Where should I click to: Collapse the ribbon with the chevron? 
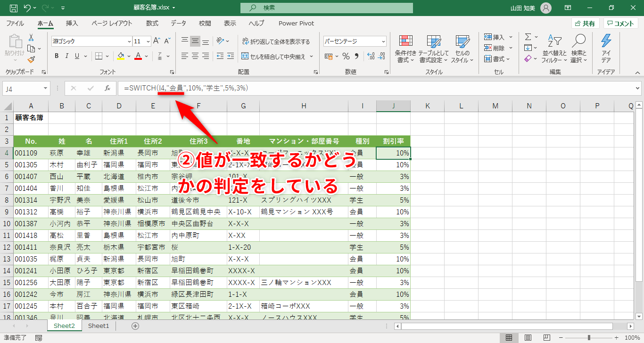coord(637,72)
